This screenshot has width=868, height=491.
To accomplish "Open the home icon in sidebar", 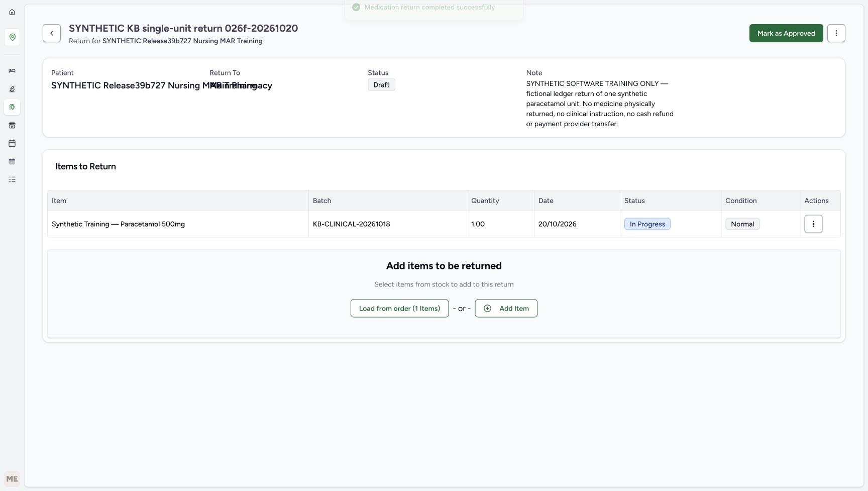I will 12,12.
